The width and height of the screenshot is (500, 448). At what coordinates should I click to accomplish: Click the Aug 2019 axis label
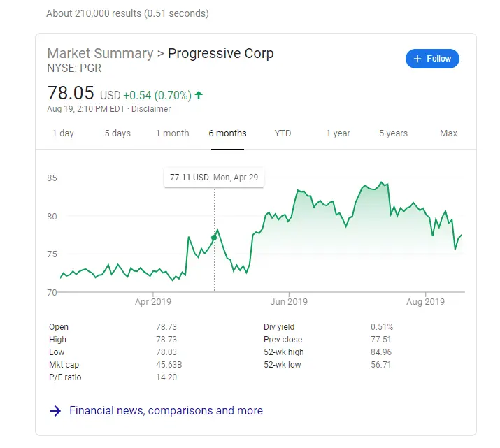coord(425,302)
